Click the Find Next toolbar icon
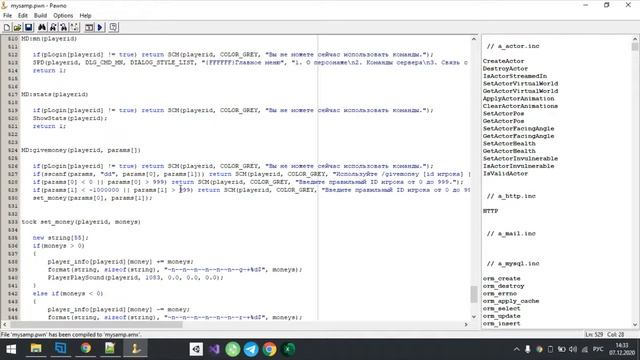Screen dimensions: 640x360 click(53, 27)
